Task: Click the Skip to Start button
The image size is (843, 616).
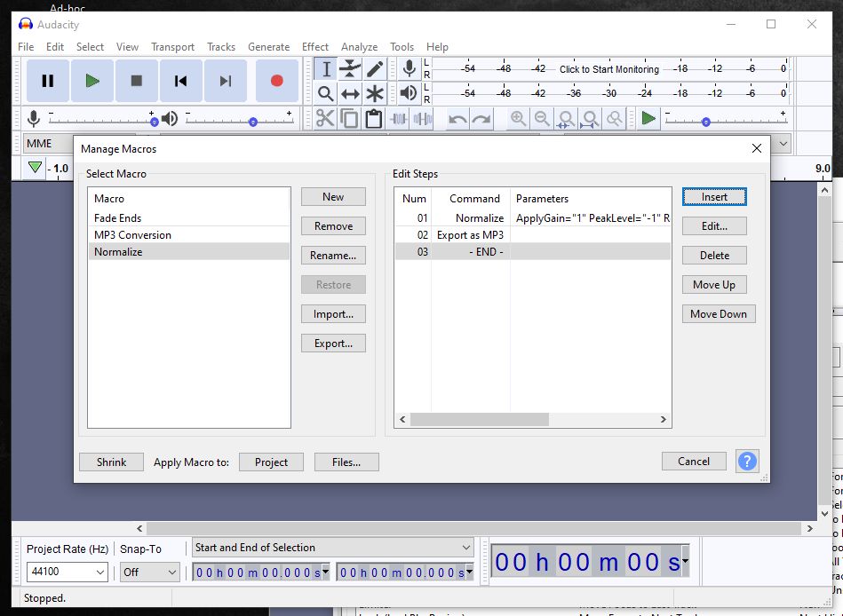Action: 181,81
